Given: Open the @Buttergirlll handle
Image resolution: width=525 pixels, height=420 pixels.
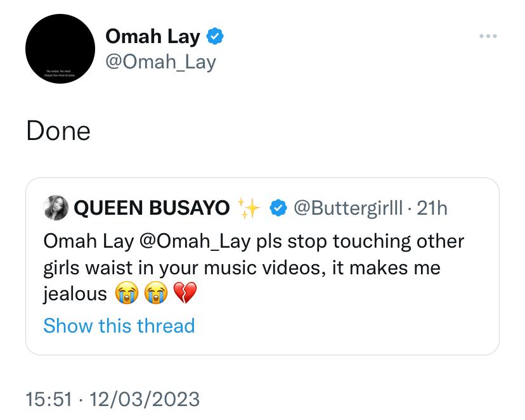Looking at the screenshot, I should point(348,208).
